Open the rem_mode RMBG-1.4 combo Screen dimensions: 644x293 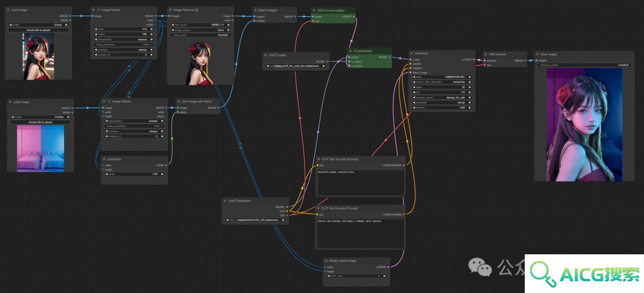(200, 24)
